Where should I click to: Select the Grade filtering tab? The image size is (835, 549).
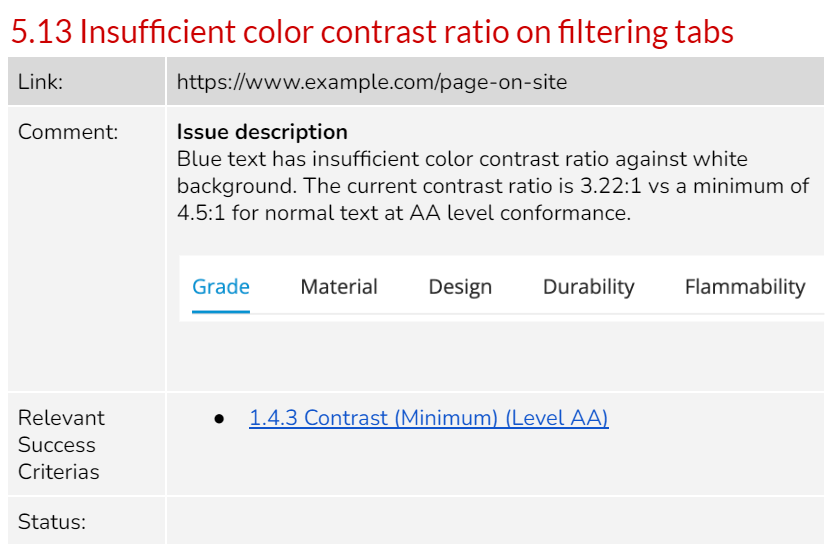(220, 287)
